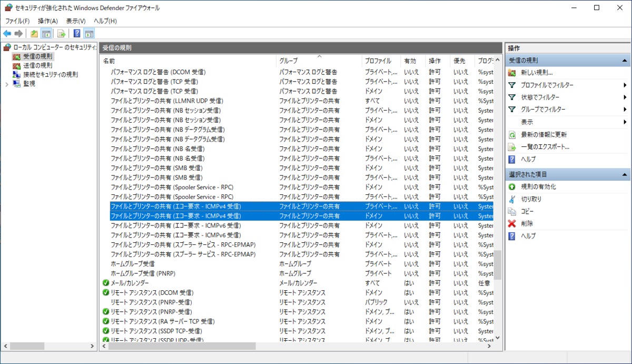Open the 表示(V) menu

tap(76, 21)
